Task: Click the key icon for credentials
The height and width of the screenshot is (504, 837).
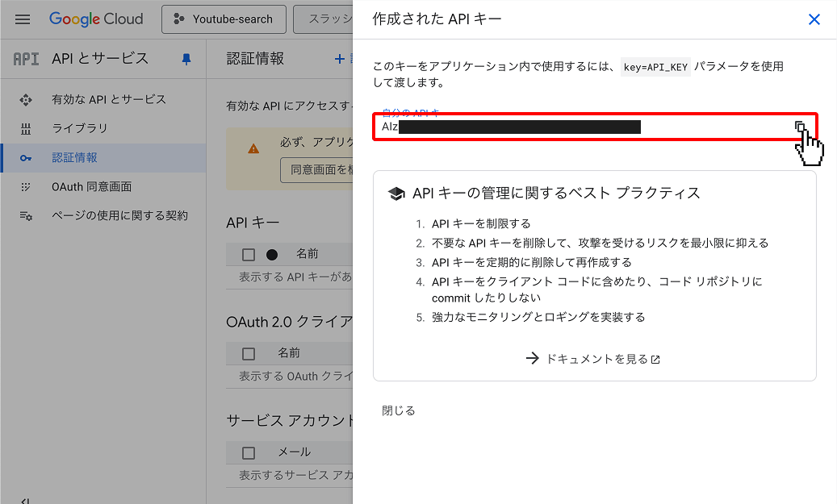Action: (26, 158)
